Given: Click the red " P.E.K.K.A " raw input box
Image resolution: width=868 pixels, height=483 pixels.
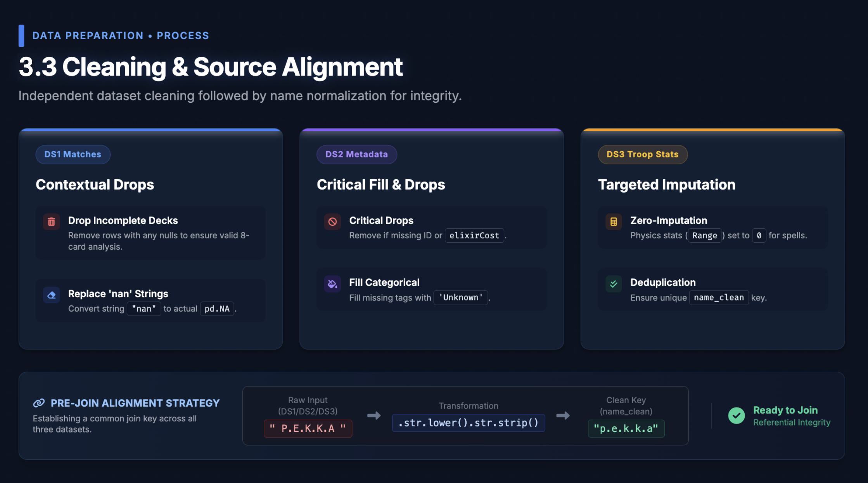Looking at the screenshot, I should (x=308, y=428).
